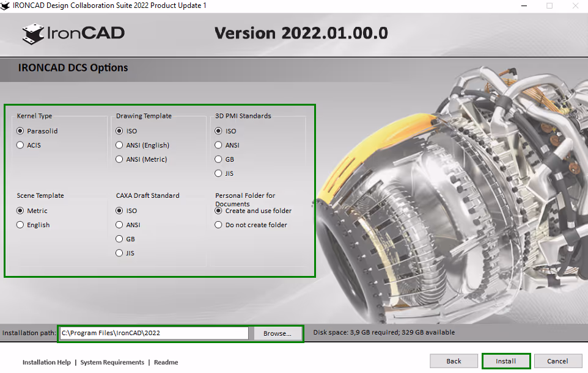Screen dimensions: 588x373
Task: Cancel the IronCAD setup
Action: [x=557, y=361]
